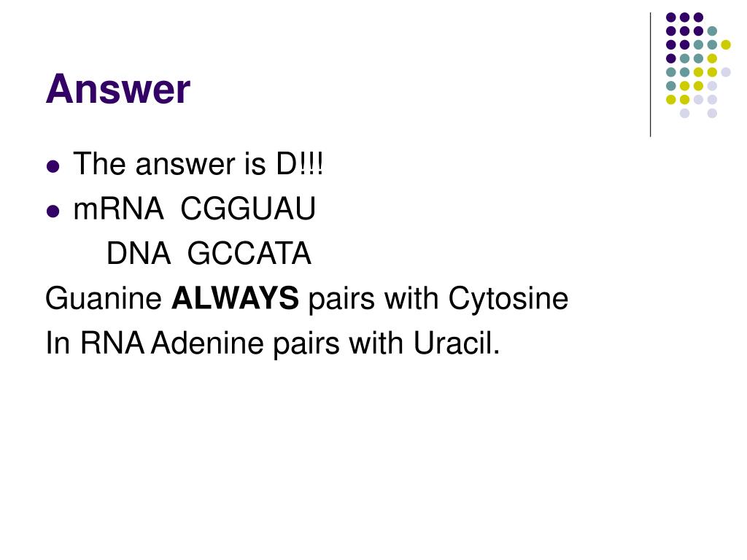Select 'The answer is D!!!' text line
747x560 pixels.
coord(198,164)
